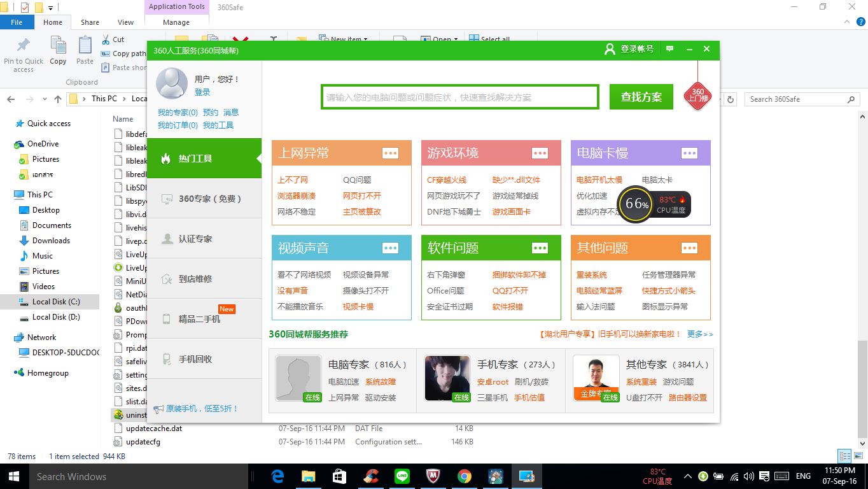Select the updatecache.dat file

[154, 429]
